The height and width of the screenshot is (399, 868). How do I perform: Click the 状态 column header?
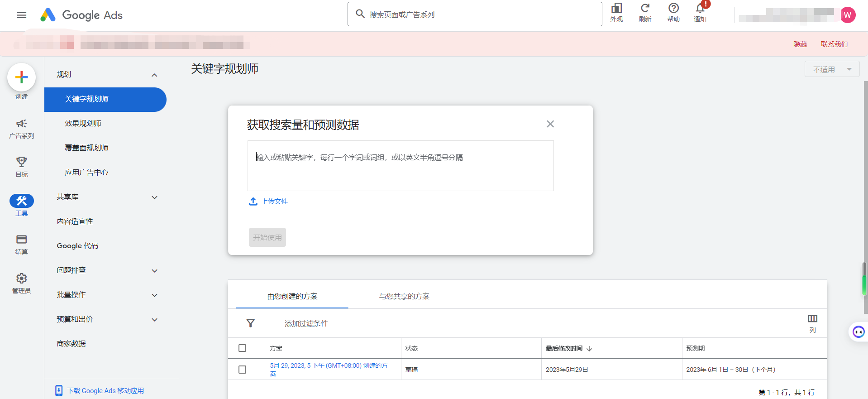411,348
